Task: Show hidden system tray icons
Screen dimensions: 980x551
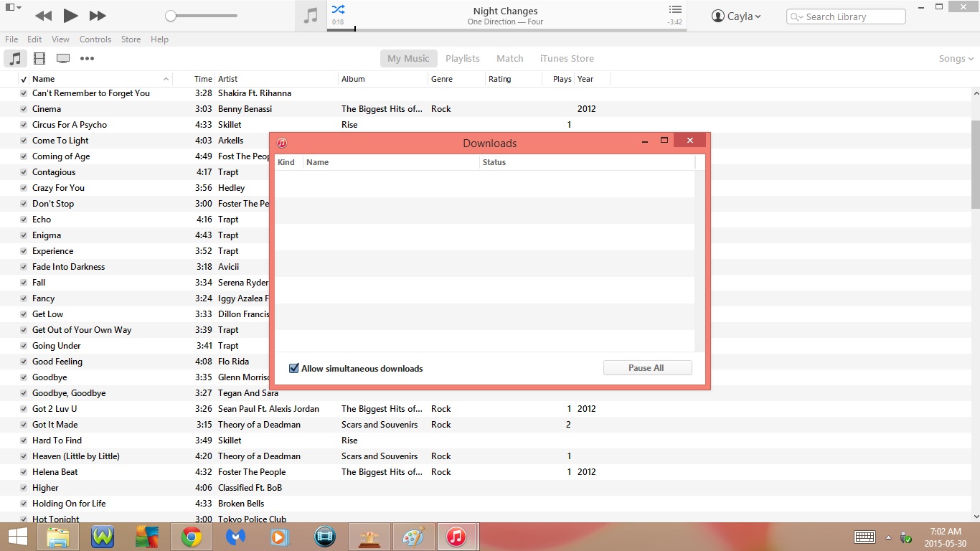Action: [888, 537]
